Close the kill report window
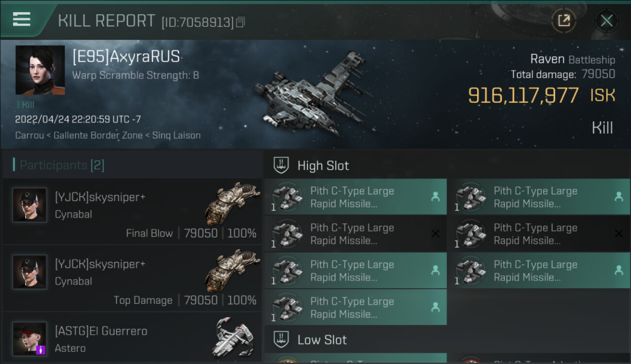This screenshot has height=364, width=631. point(606,20)
